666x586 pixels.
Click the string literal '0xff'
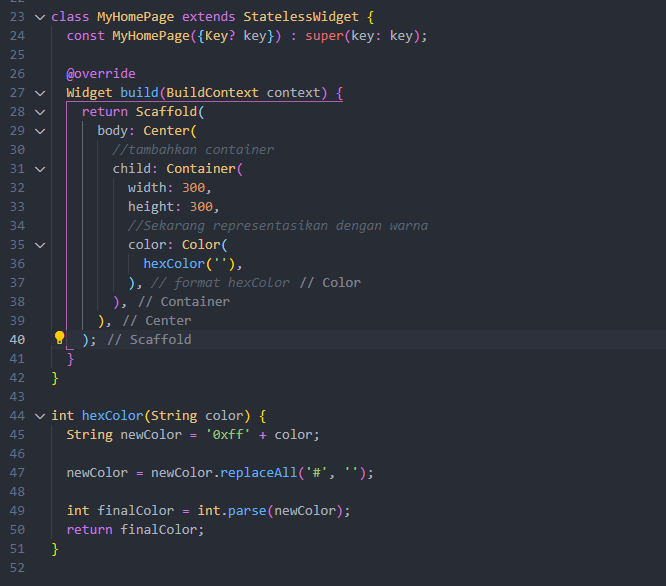228,435
